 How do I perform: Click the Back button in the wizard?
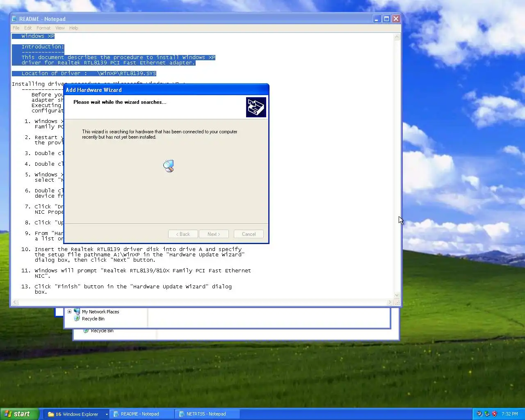coord(183,234)
